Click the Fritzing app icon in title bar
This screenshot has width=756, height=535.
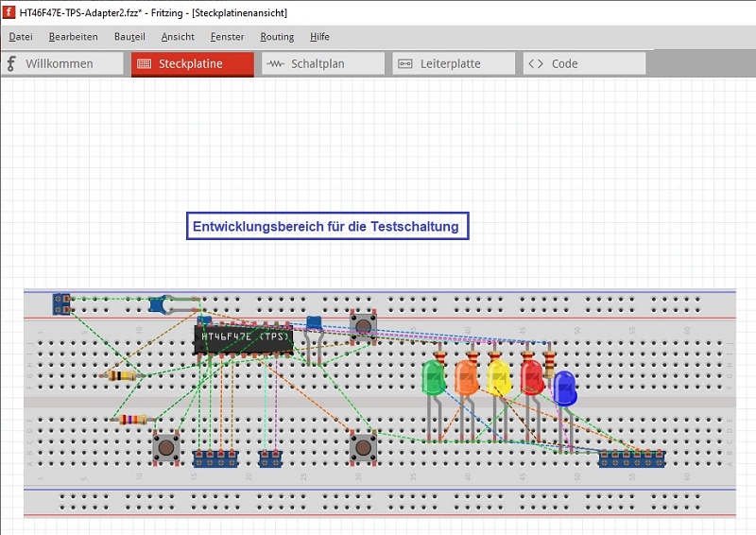pyautogui.click(x=9, y=12)
